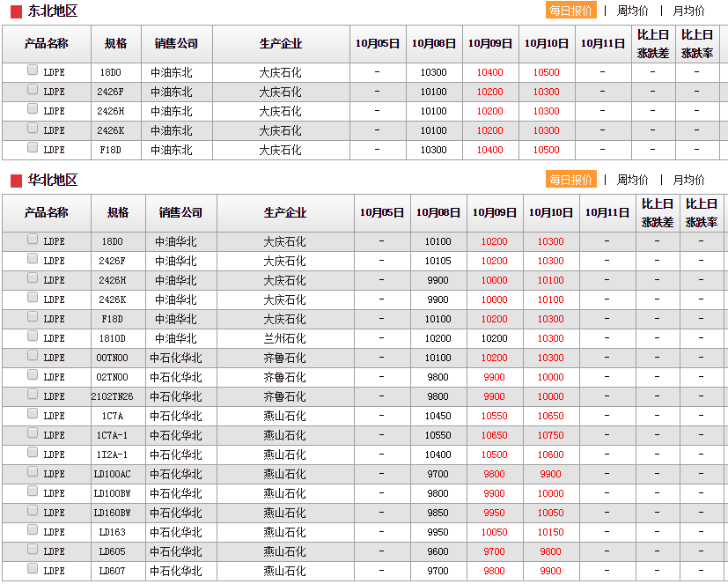Select the LD100BW row checkbox
Screen dimensions: 728x584
33,492
